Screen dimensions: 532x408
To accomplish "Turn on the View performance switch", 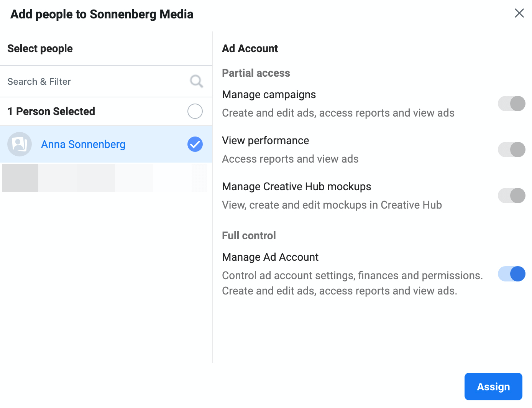I will tap(511, 150).
